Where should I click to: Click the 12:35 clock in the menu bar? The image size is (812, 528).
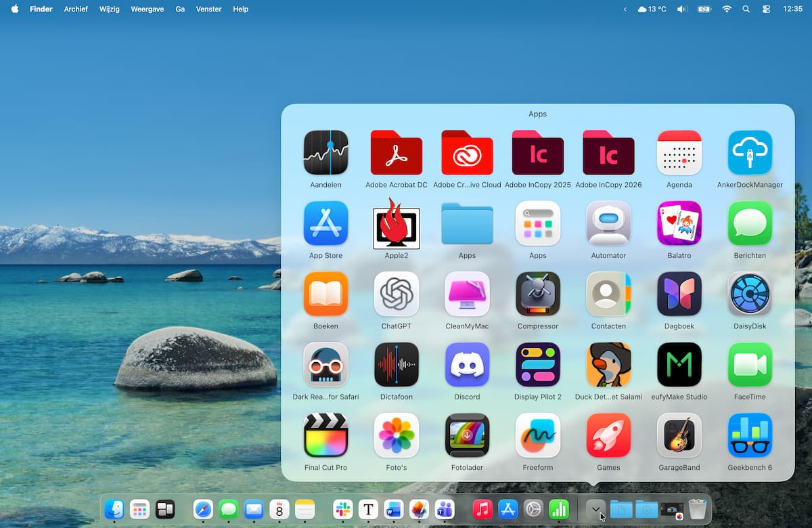tap(792, 9)
